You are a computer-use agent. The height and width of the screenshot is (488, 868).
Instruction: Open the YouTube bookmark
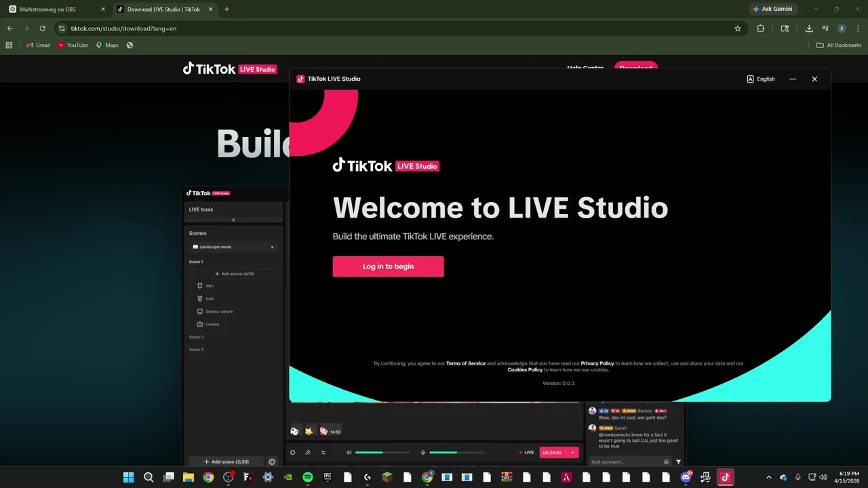(x=73, y=45)
